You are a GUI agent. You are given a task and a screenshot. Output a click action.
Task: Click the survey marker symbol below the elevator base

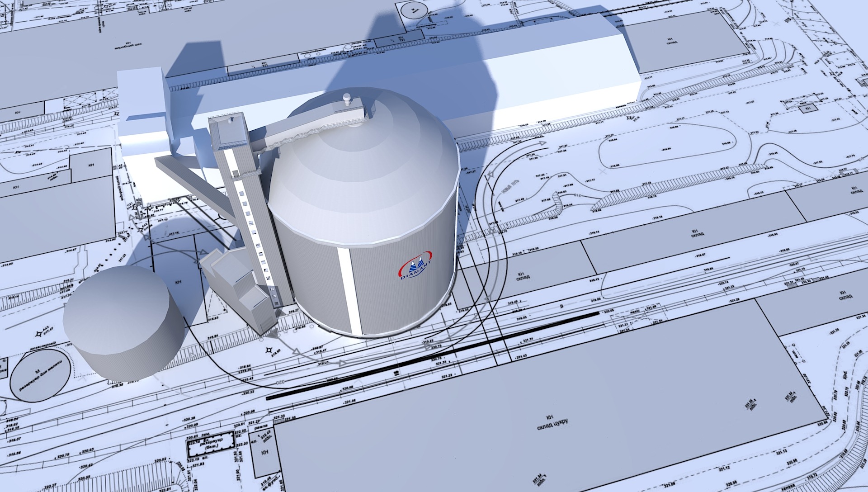pos(269,350)
